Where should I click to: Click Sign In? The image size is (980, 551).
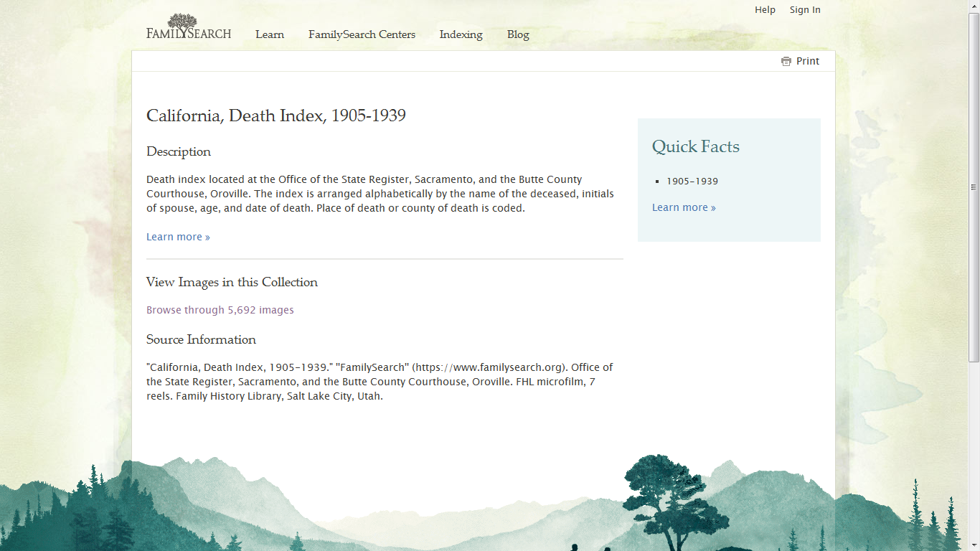[x=804, y=9]
